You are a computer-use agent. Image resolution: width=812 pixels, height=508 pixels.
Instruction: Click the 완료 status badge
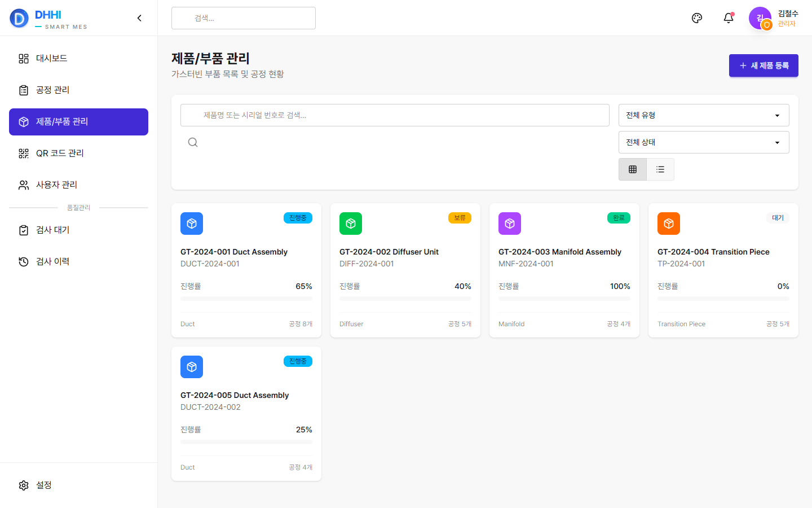tap(619, 218)
